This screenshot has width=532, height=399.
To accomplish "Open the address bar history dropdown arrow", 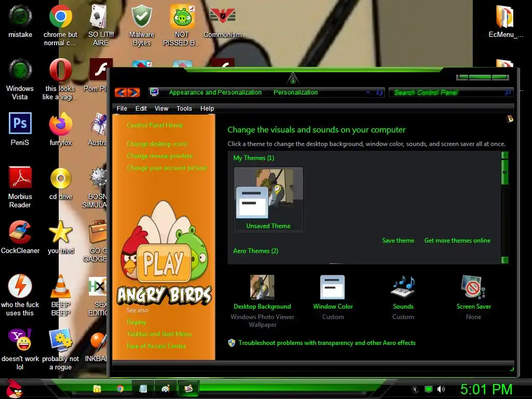I will [x=368, y=92].
